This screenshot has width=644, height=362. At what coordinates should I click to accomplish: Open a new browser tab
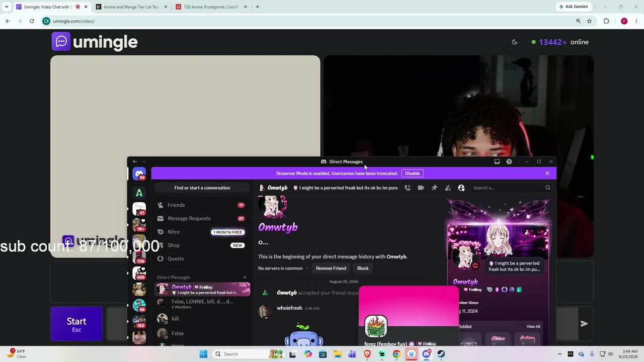258,7
